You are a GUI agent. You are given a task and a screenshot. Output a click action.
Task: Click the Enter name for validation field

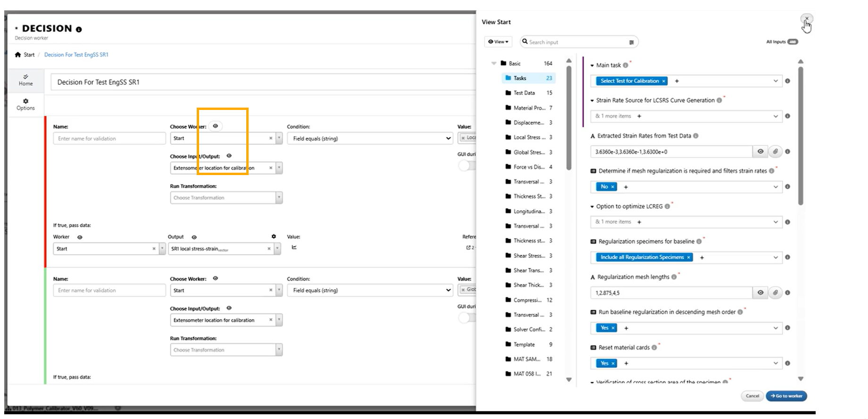click(x=109, y=138)
